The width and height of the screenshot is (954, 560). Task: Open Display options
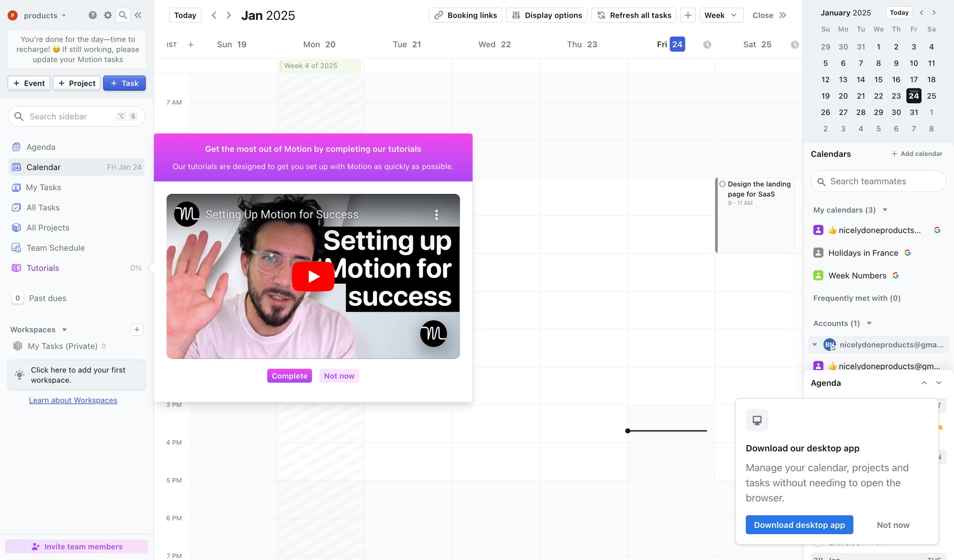pos(547,15)
